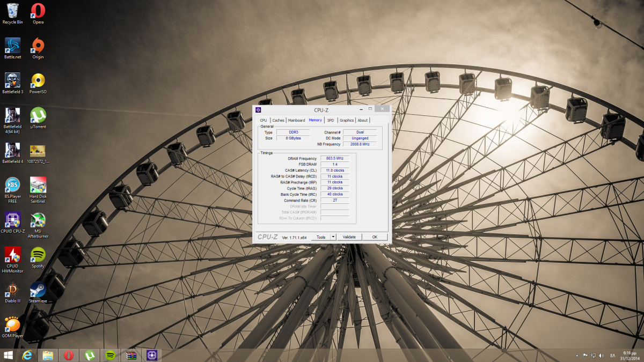The height and width of the screenshot is (362, 644).
Task: Switch to Spotify in the taskbar
Action: (110, 355)
